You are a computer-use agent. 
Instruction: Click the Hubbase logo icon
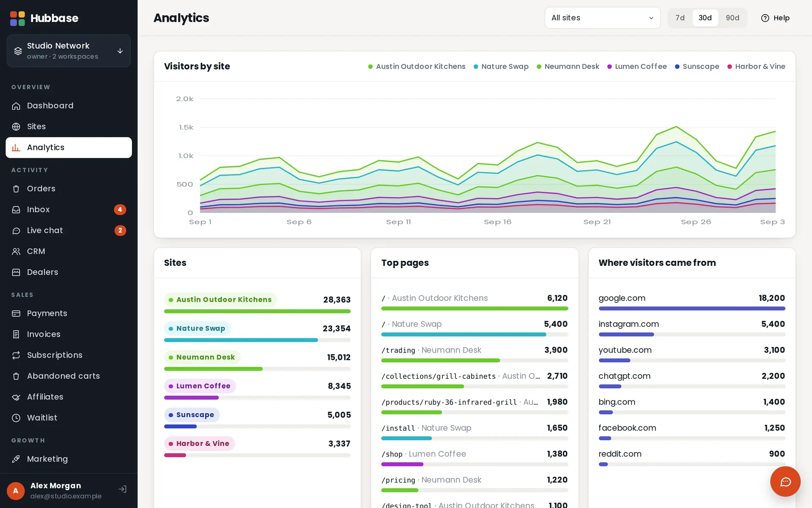[17, 18]
